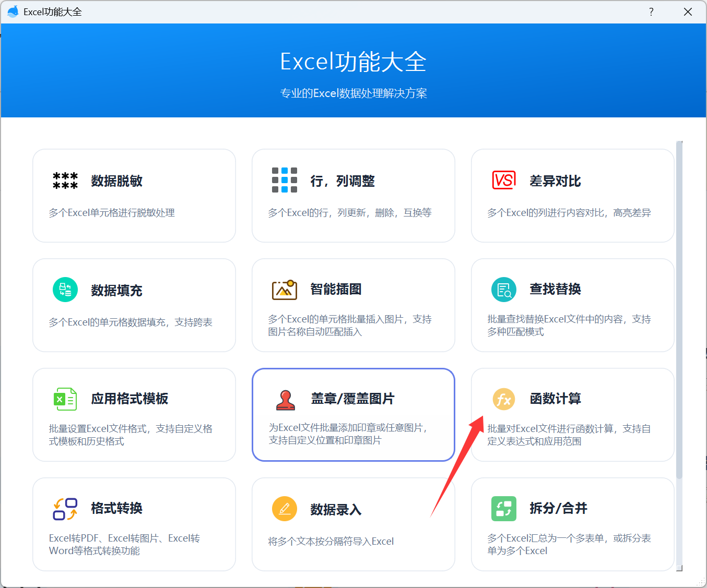Open the 数据填充 title
This screenshot has width=707, height=588.
coord(117,291)
